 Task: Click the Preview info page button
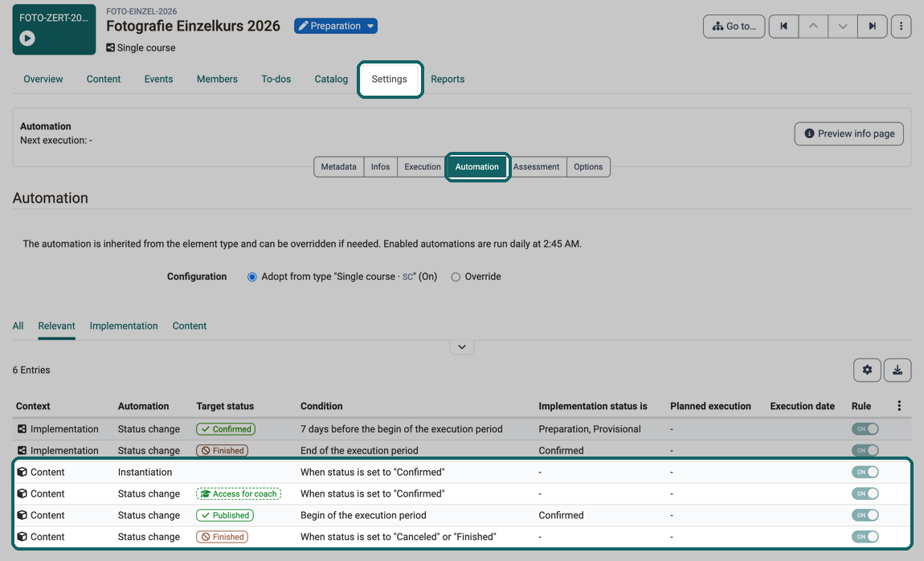[848, 133]
